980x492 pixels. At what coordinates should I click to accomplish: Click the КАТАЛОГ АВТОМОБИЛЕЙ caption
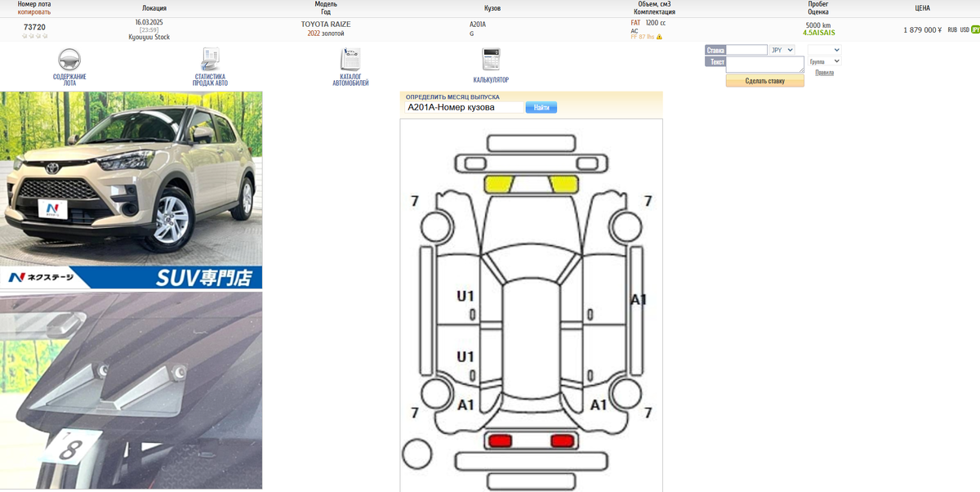pos(350,80)
